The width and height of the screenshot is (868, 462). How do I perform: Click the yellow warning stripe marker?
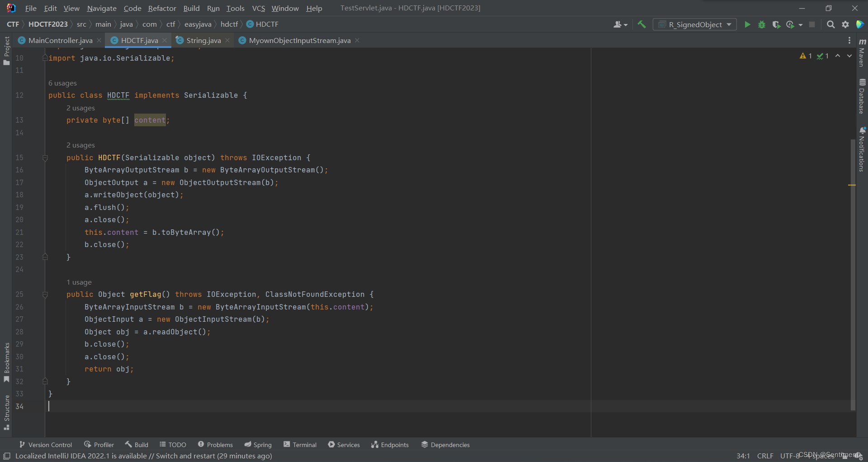click(852, 185)
